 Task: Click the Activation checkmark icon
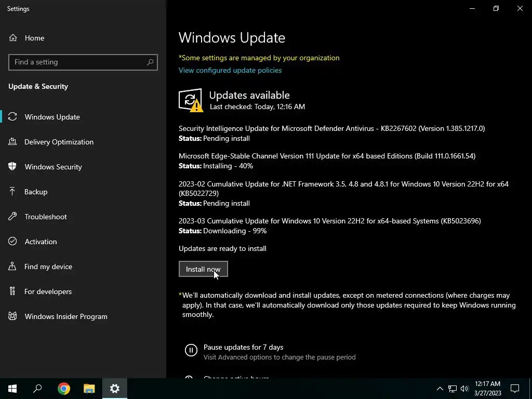12,241
